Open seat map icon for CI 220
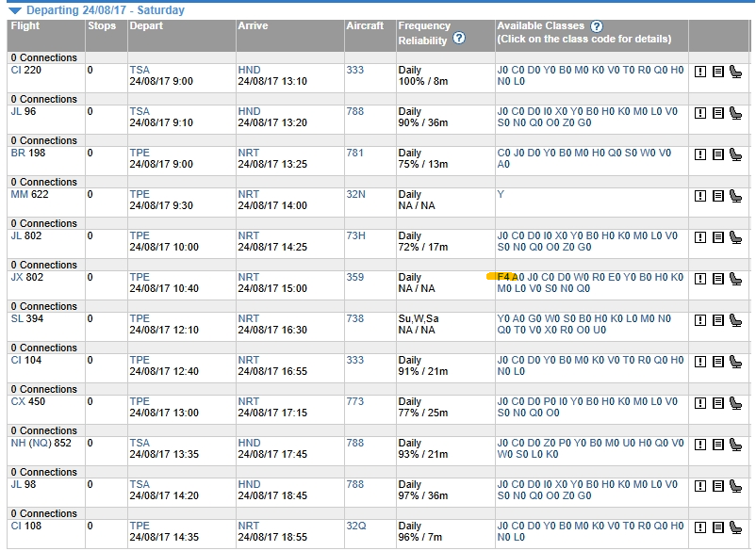Screen dimensions: 756x551 [736, 72]
